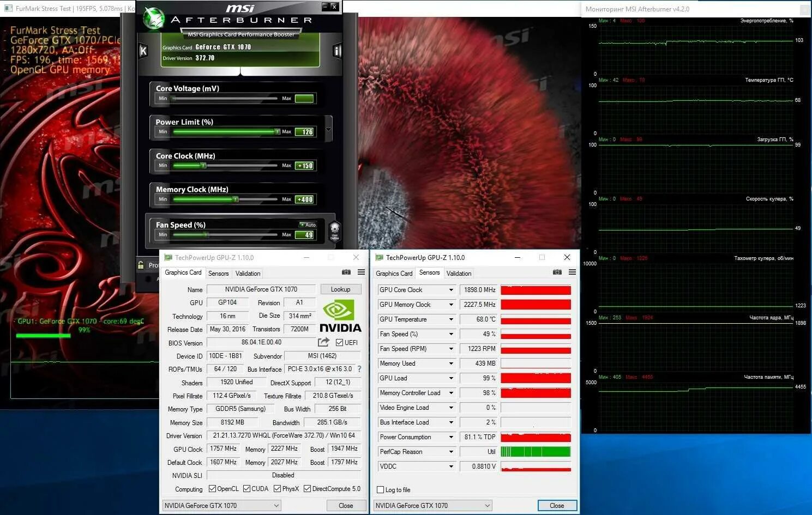The image size is (812, 515).
Task: Toggle the DirectCompute 5.0 checkbox
Action: click(x=307, y=489)
